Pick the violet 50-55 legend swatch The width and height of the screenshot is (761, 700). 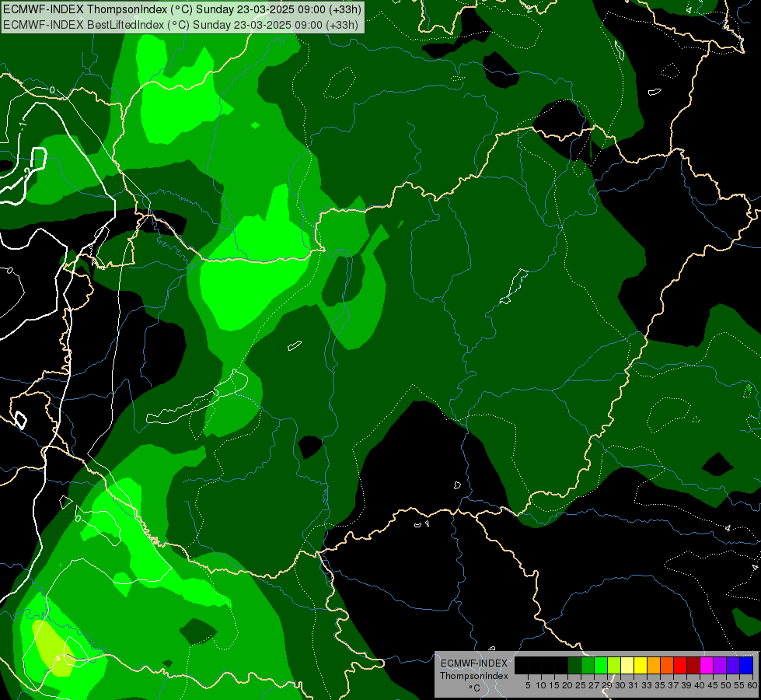733,665
